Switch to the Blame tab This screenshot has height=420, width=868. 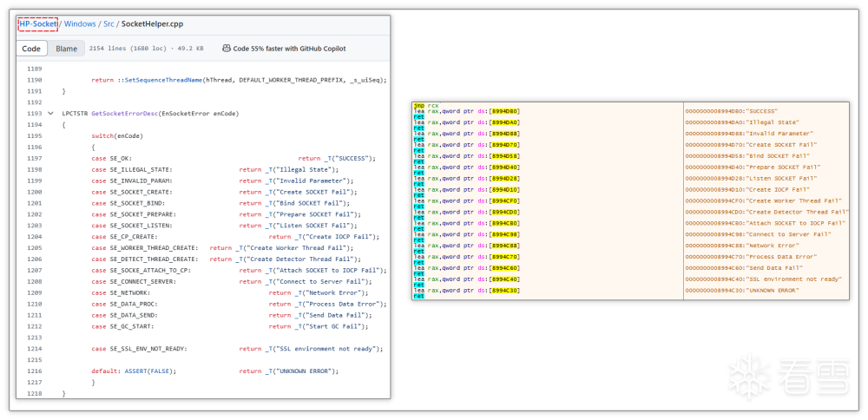point(66,49)
